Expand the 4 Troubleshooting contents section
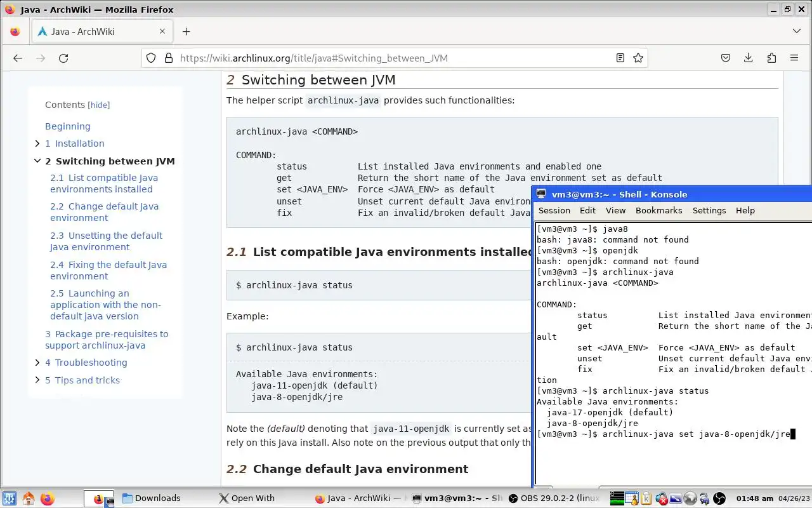The width and height of the screenshot is (812, 508). coord(37,363)
